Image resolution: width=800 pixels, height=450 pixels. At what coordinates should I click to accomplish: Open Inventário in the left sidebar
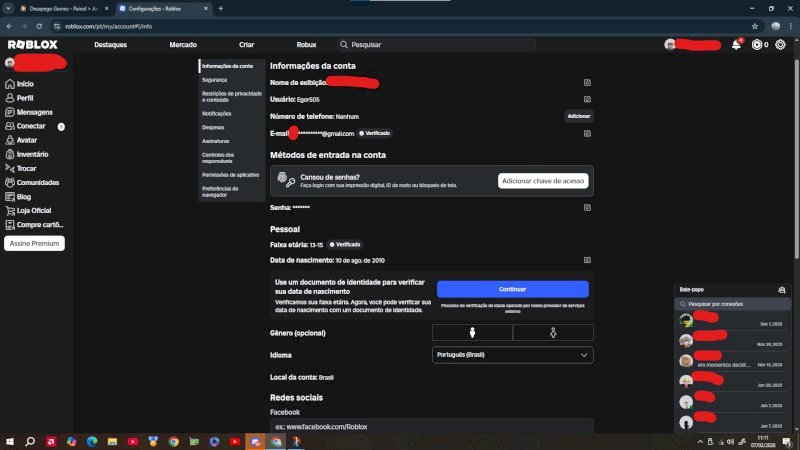click(x=31, y=154)
